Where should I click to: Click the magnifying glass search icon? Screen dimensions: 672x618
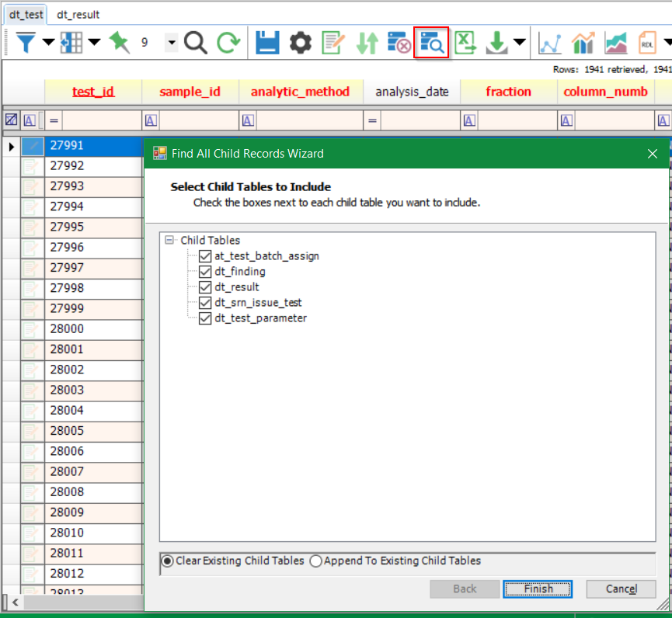point(196,43)
